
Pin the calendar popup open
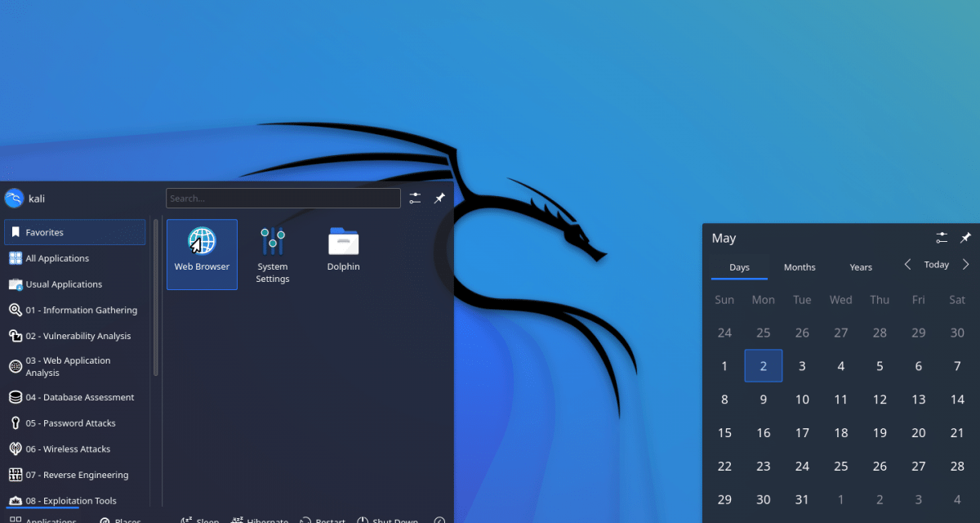pos(965,237)
